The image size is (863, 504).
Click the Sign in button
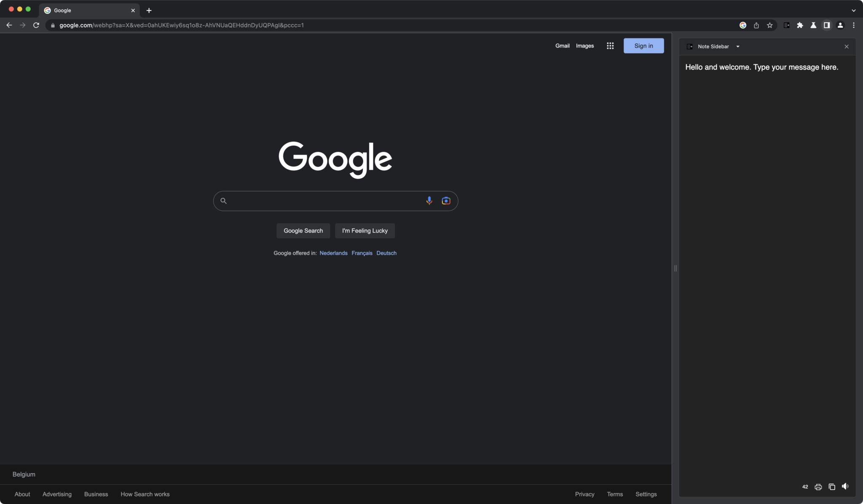coord(643,45)
